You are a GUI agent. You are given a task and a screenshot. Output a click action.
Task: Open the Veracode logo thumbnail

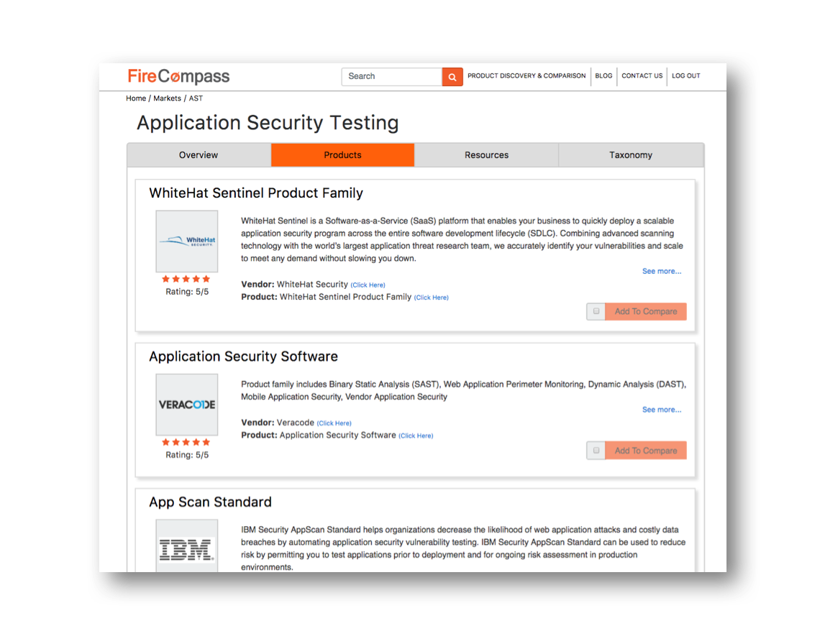point(187,405)
